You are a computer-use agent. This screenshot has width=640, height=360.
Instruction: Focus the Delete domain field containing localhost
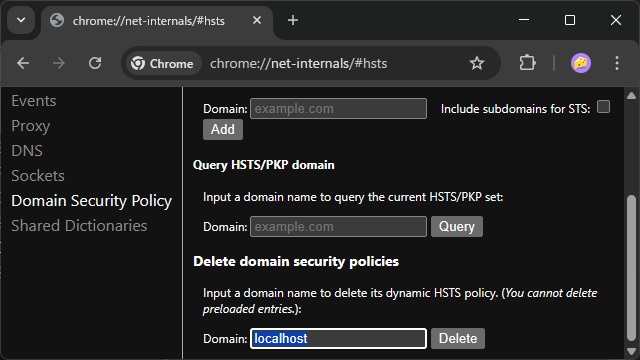(338, 338)
